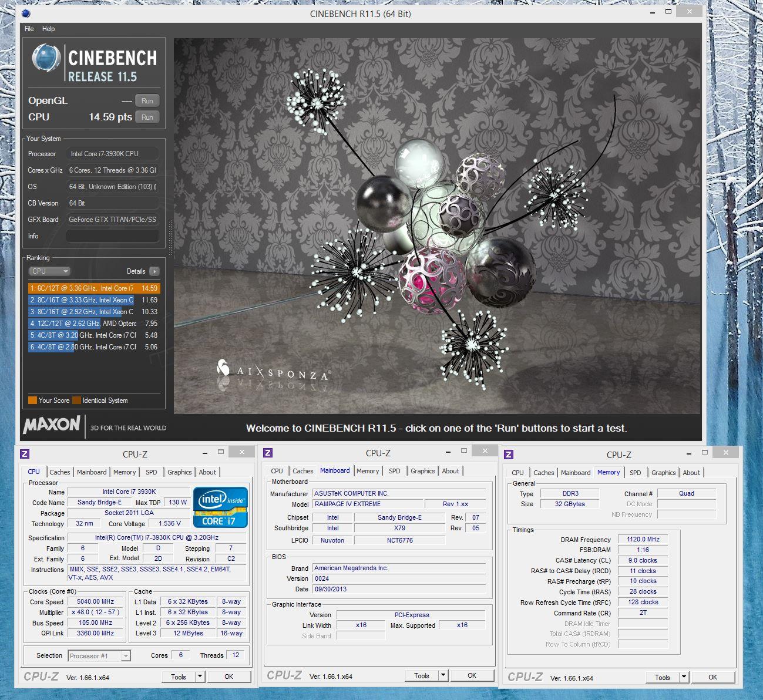Click the Cinebench rendered scene image

(438, 226)
